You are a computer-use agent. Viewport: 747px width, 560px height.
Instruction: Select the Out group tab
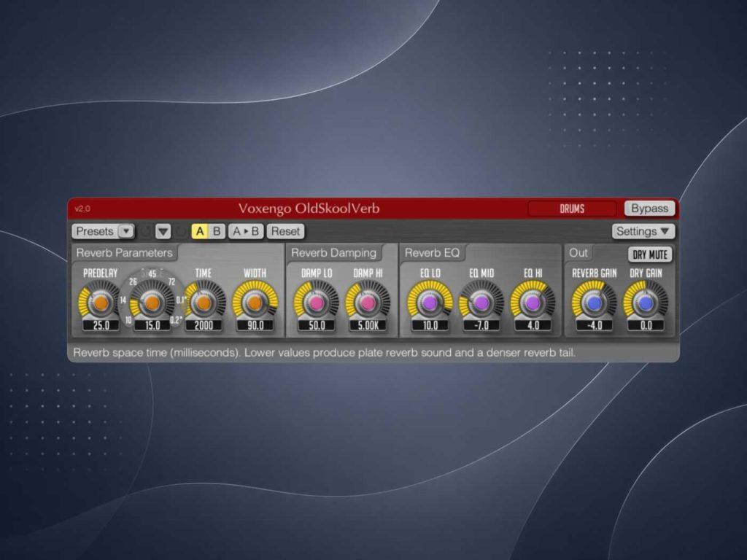coord(578,253)
